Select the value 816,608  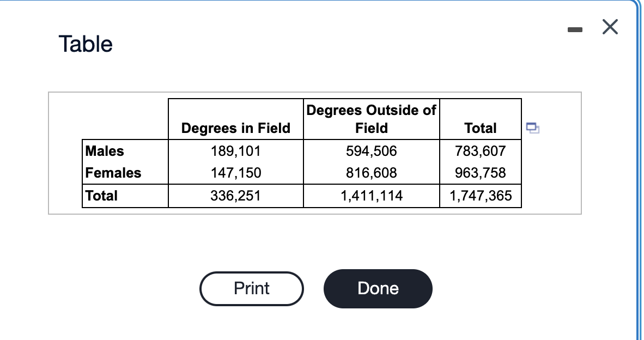pyautogui.click(x=371, y=173)
